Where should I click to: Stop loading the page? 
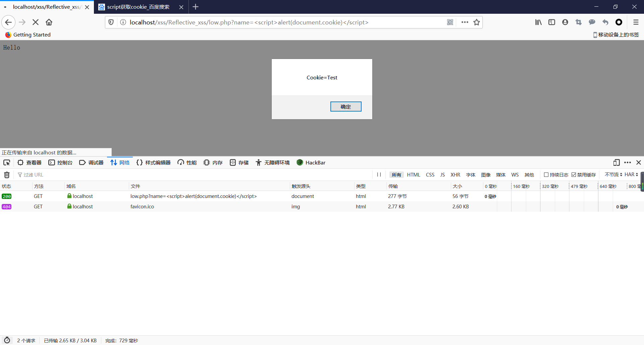coord(36,22)
